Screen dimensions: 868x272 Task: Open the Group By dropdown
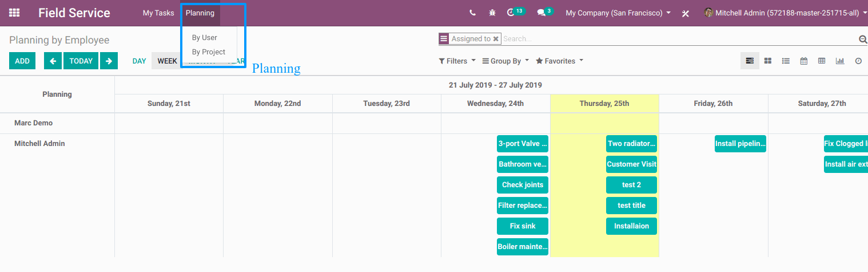(x=505, y=61)
